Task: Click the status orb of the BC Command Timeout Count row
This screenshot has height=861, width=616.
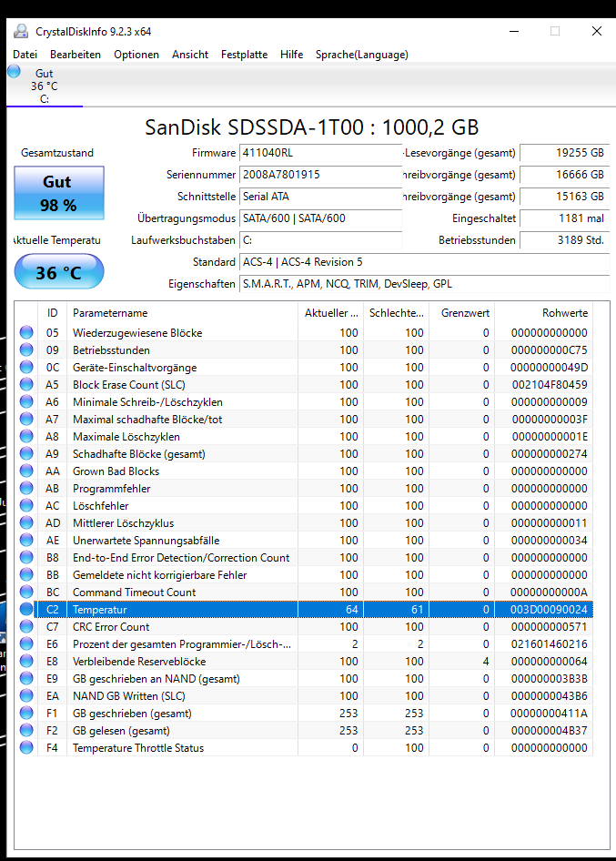Action: pos(26,592)
